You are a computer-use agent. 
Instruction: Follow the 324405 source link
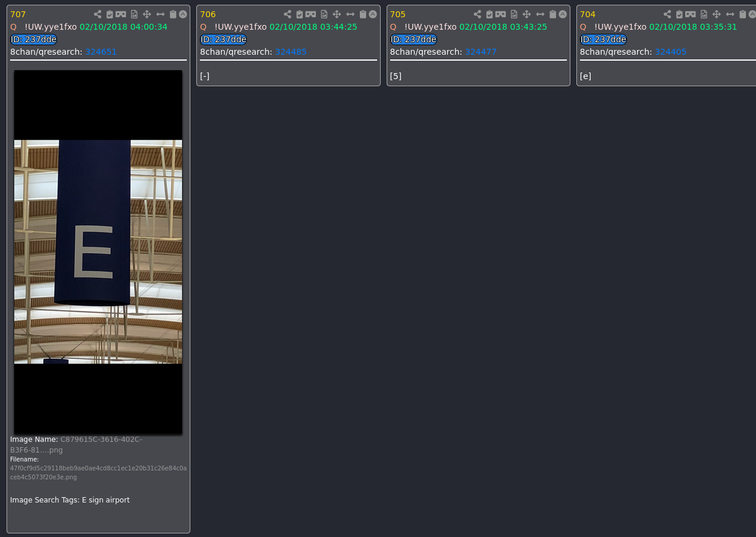tap(670, 52)
